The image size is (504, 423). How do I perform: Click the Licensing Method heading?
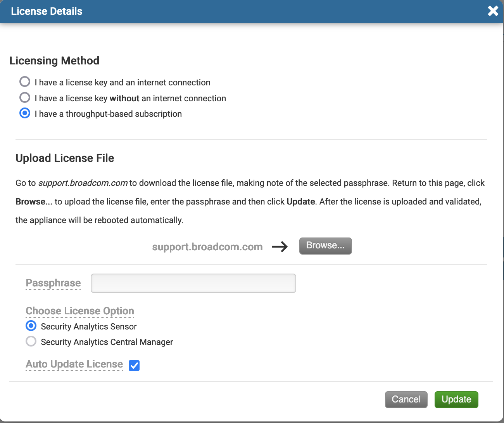tap(54, 61)
